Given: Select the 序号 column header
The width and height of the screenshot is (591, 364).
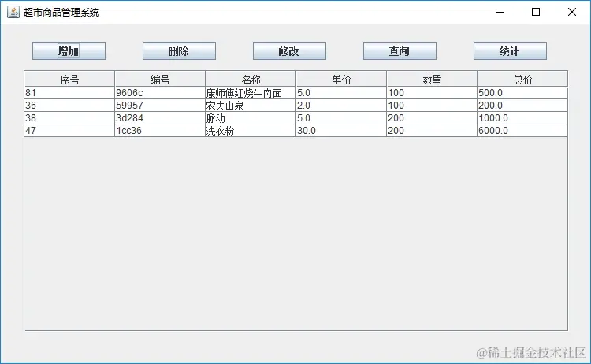Looking at the screenshot, I should tap(69, 79).
